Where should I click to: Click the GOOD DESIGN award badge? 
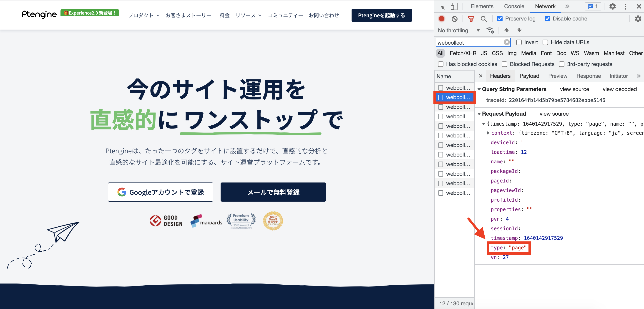point(166,221)
